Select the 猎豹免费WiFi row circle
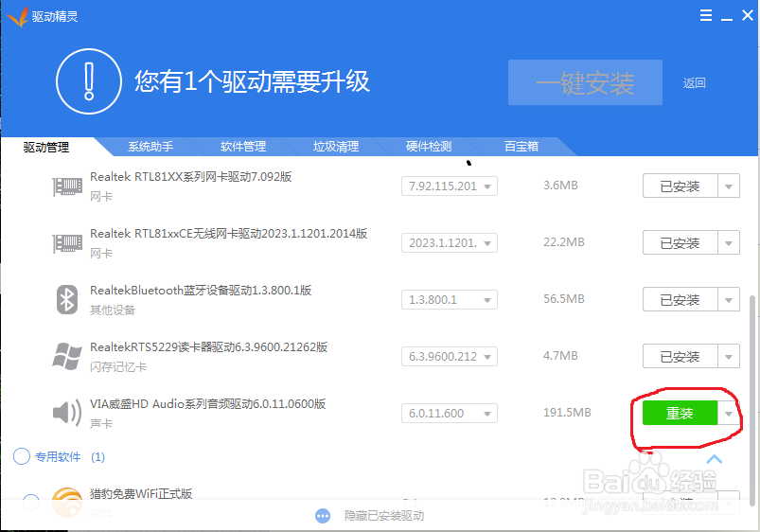The image size is (760, 532). coord(31,502)
